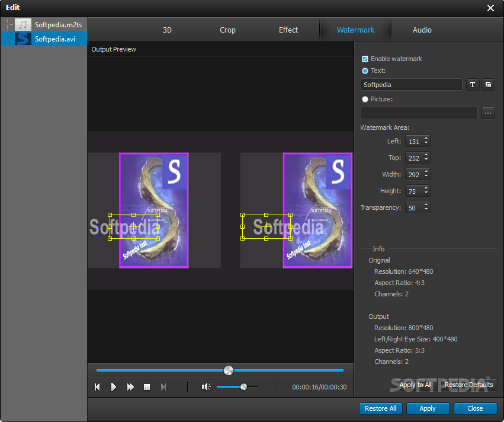Switch to the 3D tab
The width and height of the screenshot is (504, 422).
point(167,30)
